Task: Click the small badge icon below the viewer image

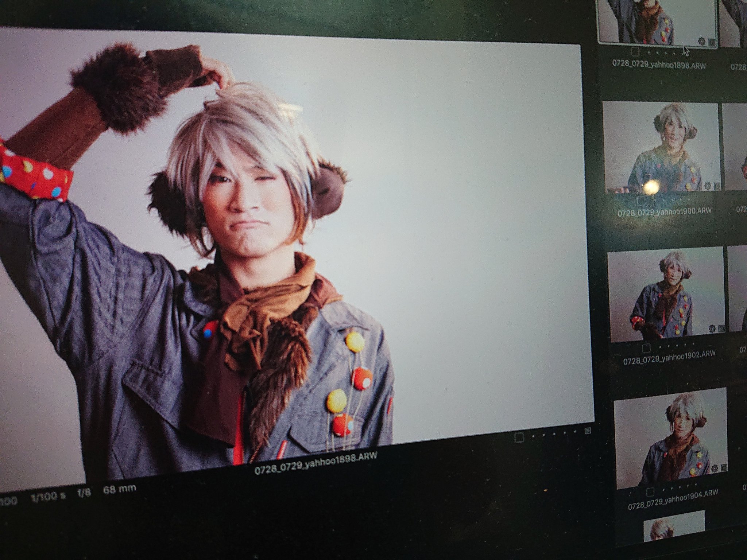Action: (x=587, y=431)
